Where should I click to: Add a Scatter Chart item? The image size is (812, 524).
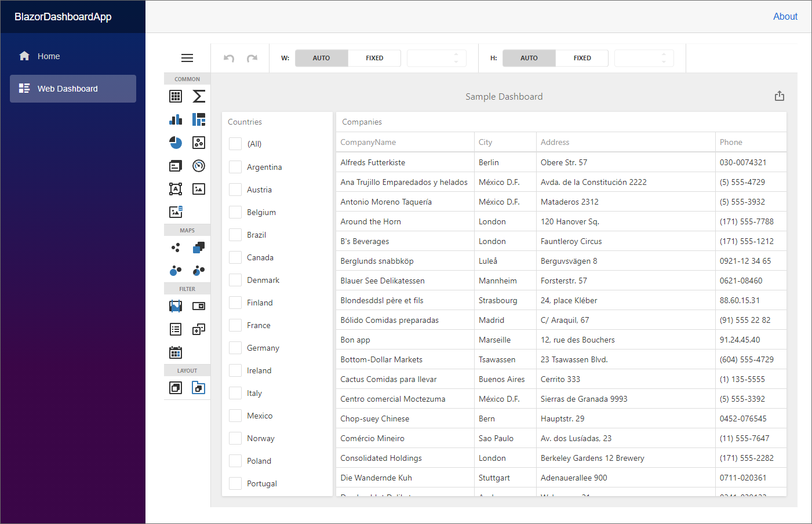point(199,143)
